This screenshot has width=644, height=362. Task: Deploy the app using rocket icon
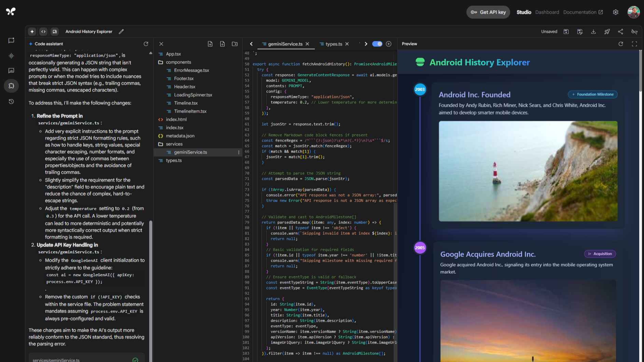(x=607, y=31)
